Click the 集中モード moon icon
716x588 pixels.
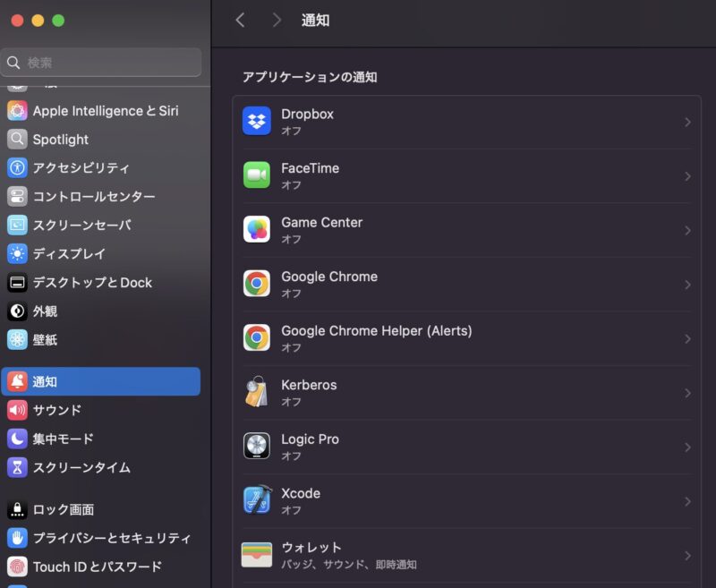(x=17, y=439)
